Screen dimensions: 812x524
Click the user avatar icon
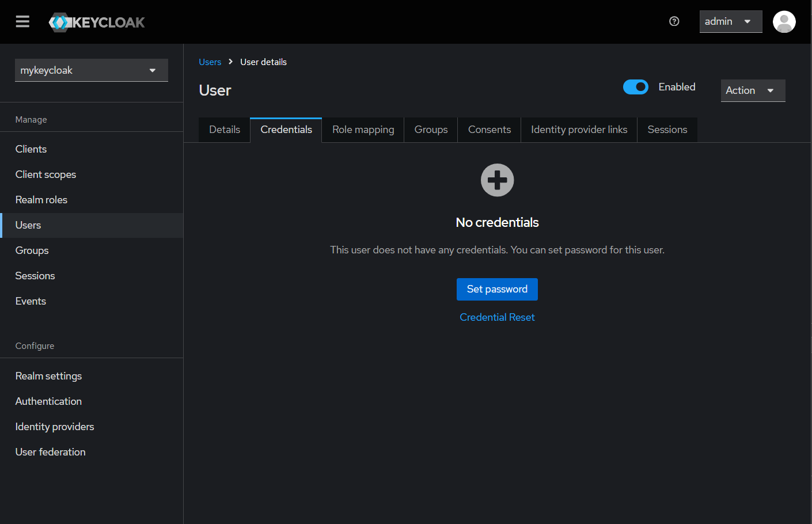pyautogui.click(x=784, y=21)
